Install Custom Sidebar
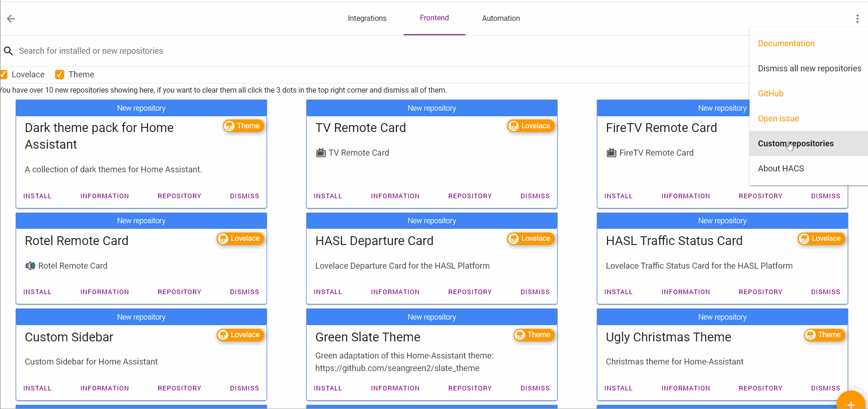The width and height of the screenshot is (868, 409). pos(37,389)
